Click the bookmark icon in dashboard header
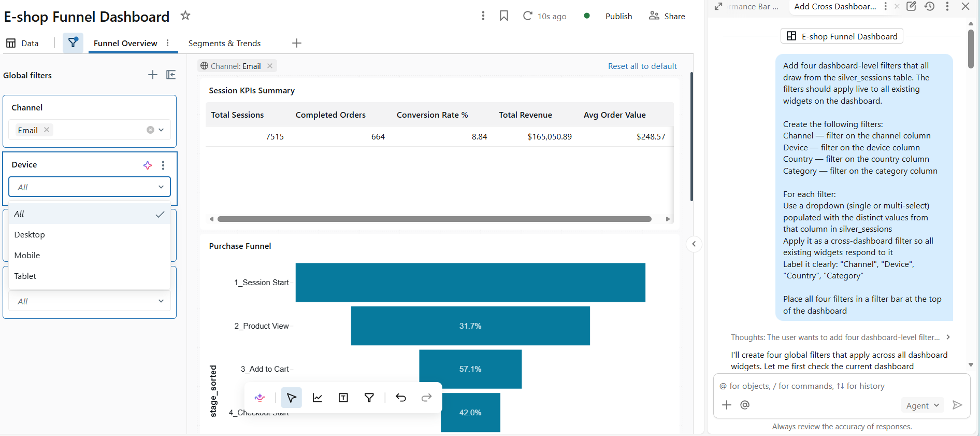This screenshot has height=436, width=980. [x=504, y=16]
